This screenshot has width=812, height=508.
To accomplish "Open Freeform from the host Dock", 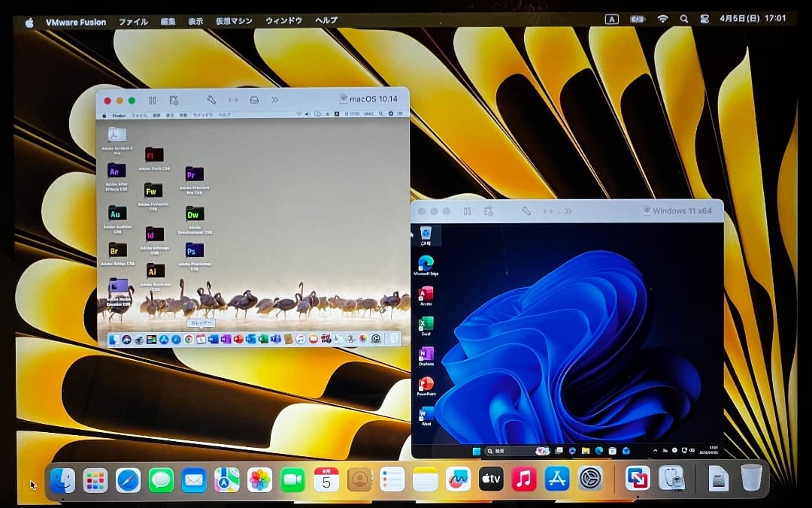I will pos(458,479).
